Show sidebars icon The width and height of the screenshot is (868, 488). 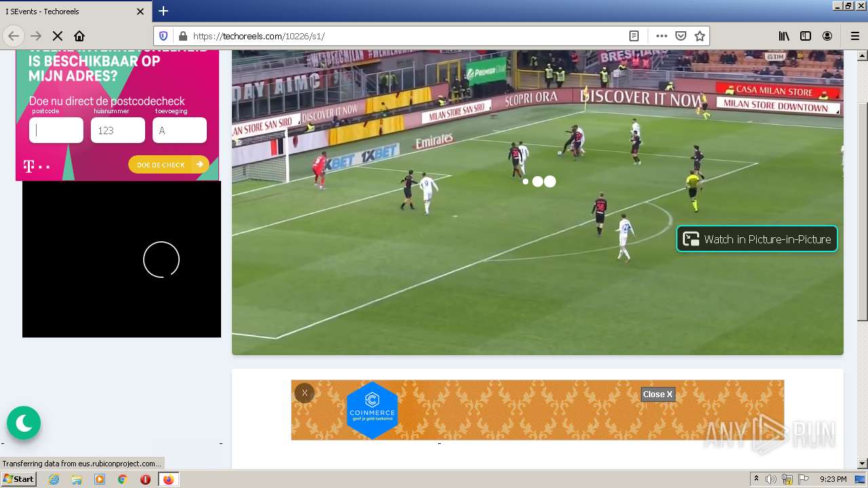806,36
